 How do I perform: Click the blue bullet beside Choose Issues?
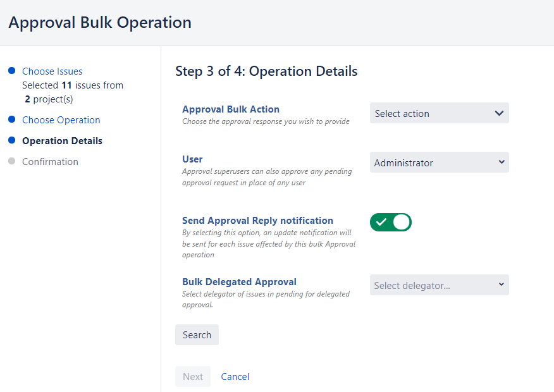pyautogui.click(x=11, y=71)
